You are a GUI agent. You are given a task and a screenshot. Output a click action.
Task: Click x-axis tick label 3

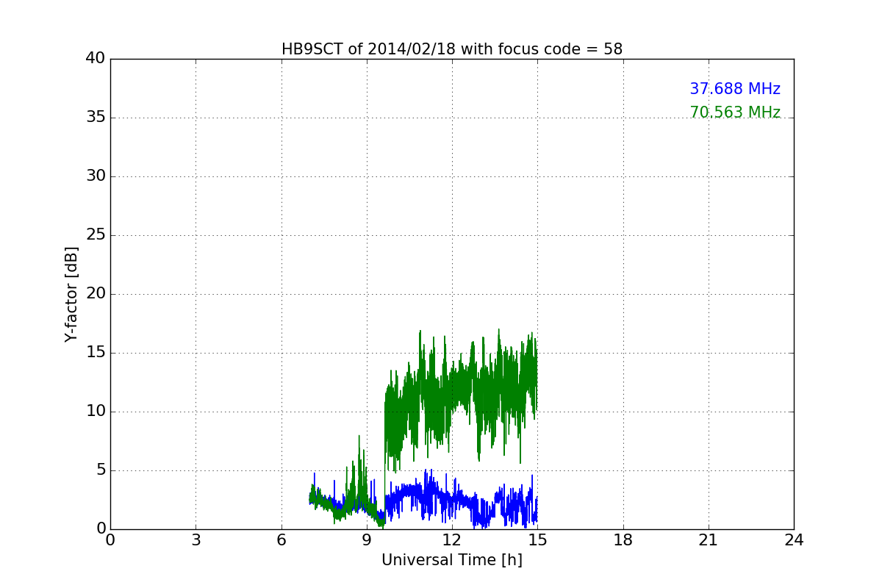(196, 540)
